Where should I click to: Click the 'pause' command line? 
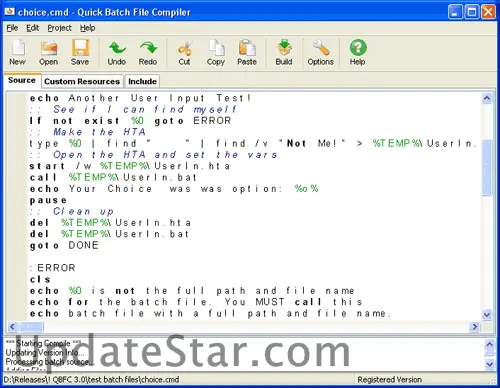48,200
